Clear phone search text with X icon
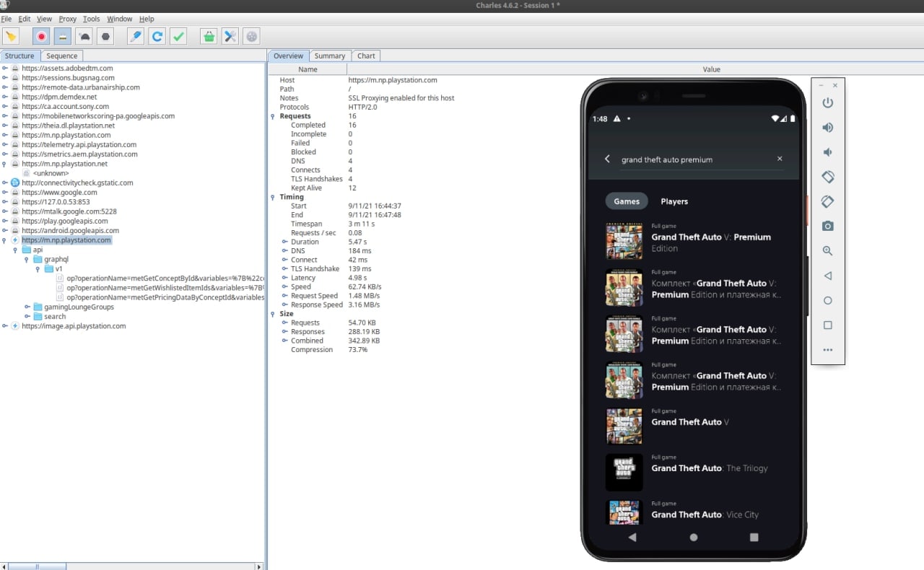Screen dimensions: 924x570 click(780, 159)
